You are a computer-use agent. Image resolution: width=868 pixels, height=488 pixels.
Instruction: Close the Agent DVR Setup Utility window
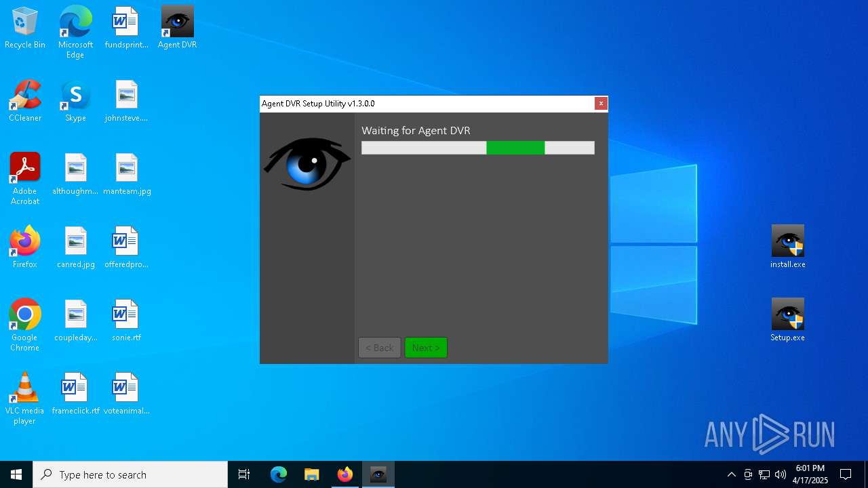tap(601, 103)
